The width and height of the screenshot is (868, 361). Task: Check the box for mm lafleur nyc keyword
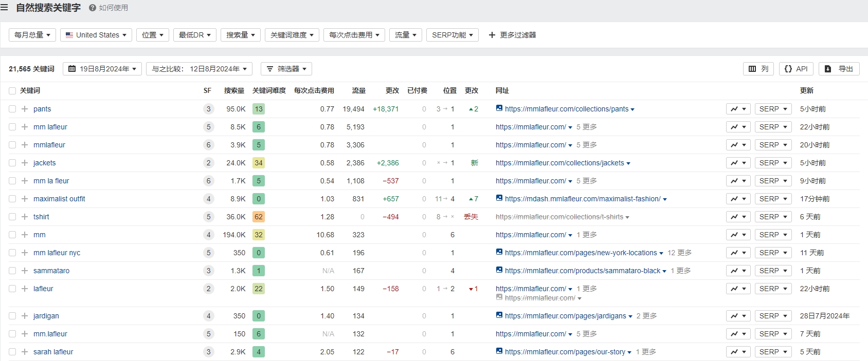click(x=12, y=253)
